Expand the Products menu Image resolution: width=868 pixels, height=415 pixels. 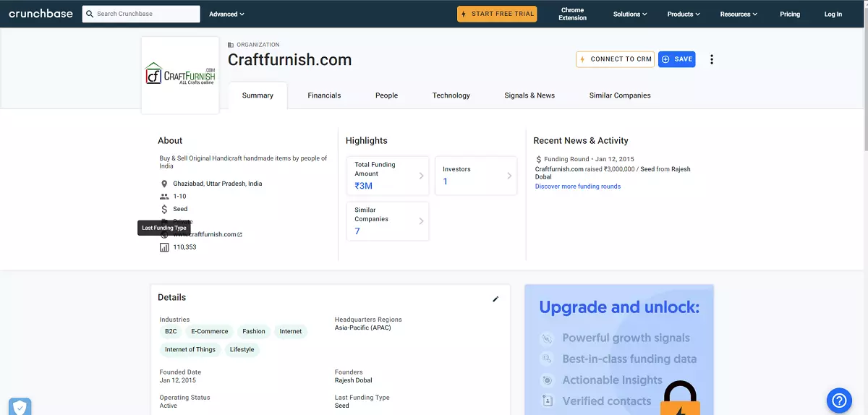pos(684,14)
